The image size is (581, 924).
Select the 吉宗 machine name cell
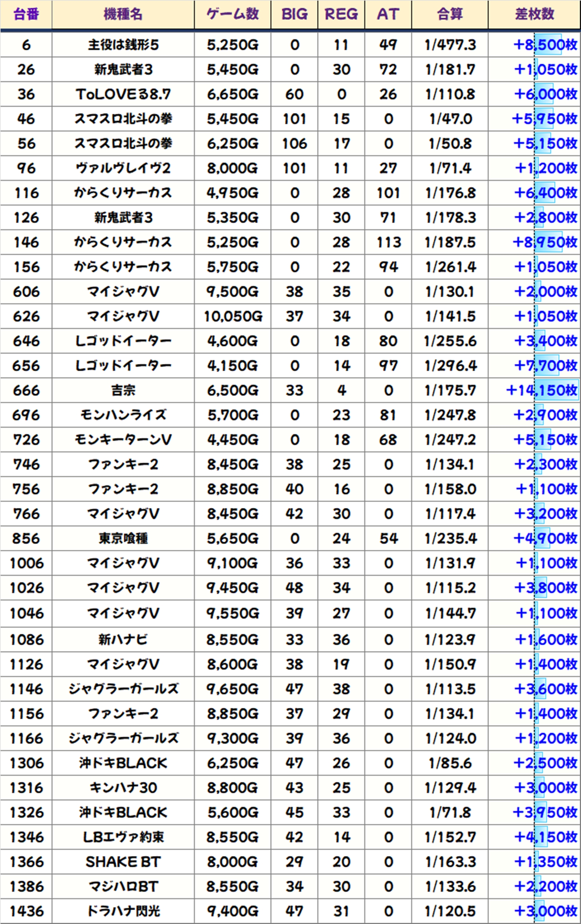[123, 390]
